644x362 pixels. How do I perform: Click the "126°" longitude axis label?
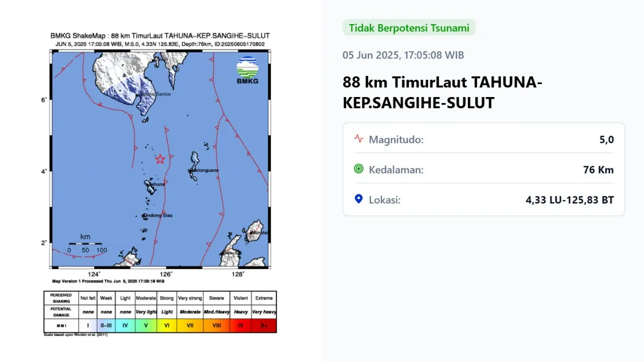[167, 274]
